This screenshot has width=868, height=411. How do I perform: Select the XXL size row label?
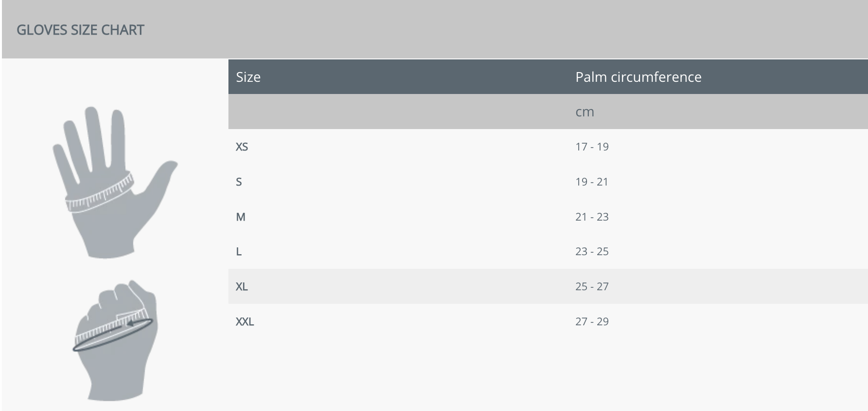tap(245, 321)
